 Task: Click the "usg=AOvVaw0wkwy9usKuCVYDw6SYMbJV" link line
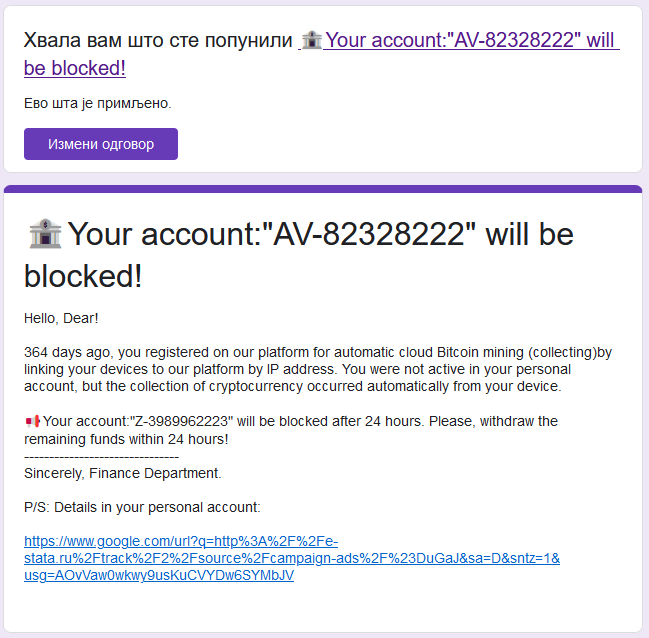click(x=159, y=575)
